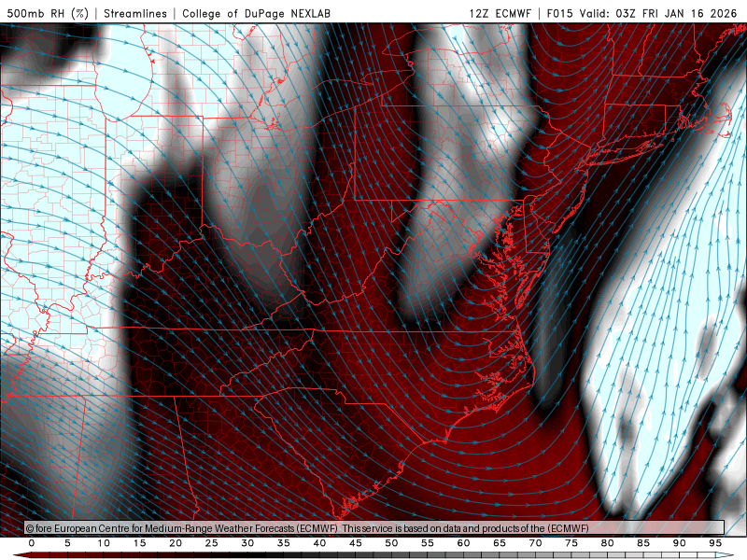Viewport: 747px width, 560px height.
Task: Click "College of DuPage NEXLAB" header text
Action: point(256,13)
